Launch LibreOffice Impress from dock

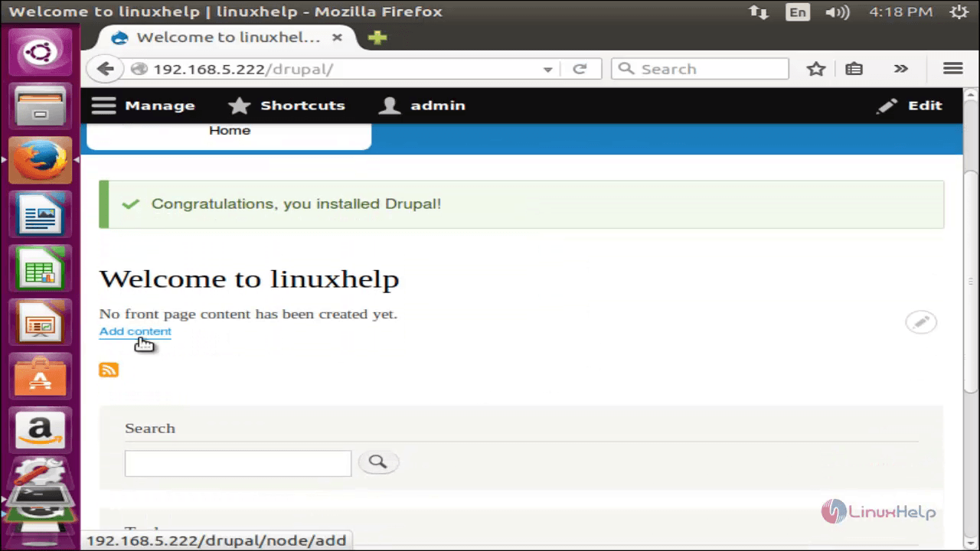pos(40,323)
